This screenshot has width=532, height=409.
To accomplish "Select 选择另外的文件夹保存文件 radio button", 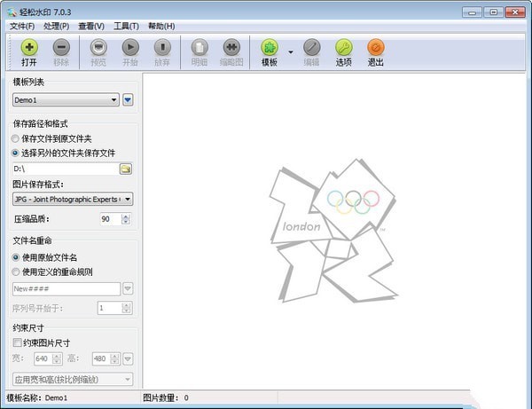I will pyautogui.click(x=15, y=153).
